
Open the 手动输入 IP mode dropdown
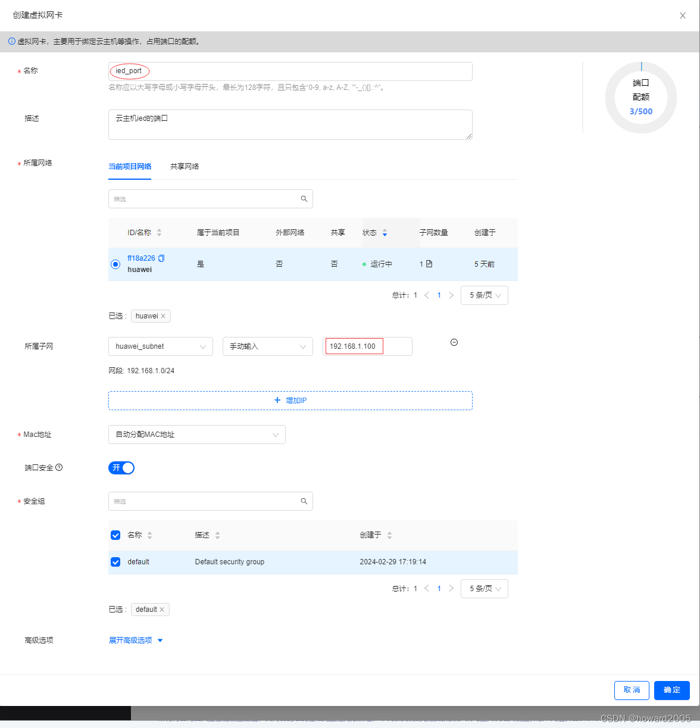[268, 346]
